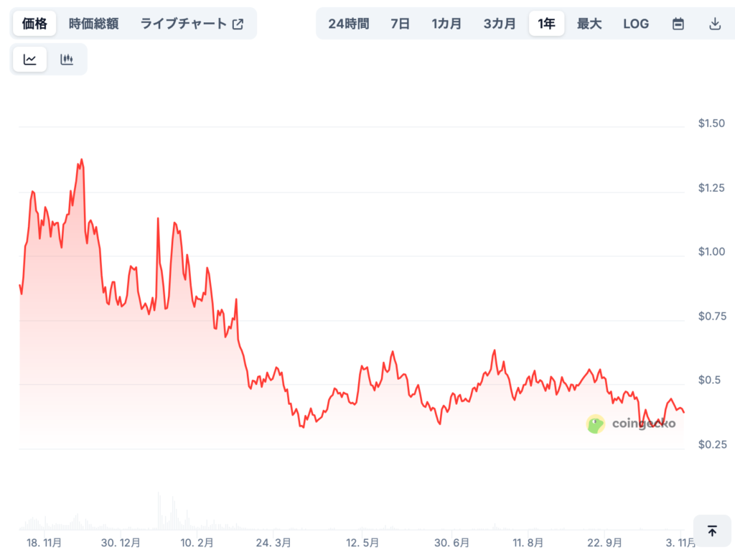Open the calendar date range picker icon
735x560 pixels.
click(678, 23)
